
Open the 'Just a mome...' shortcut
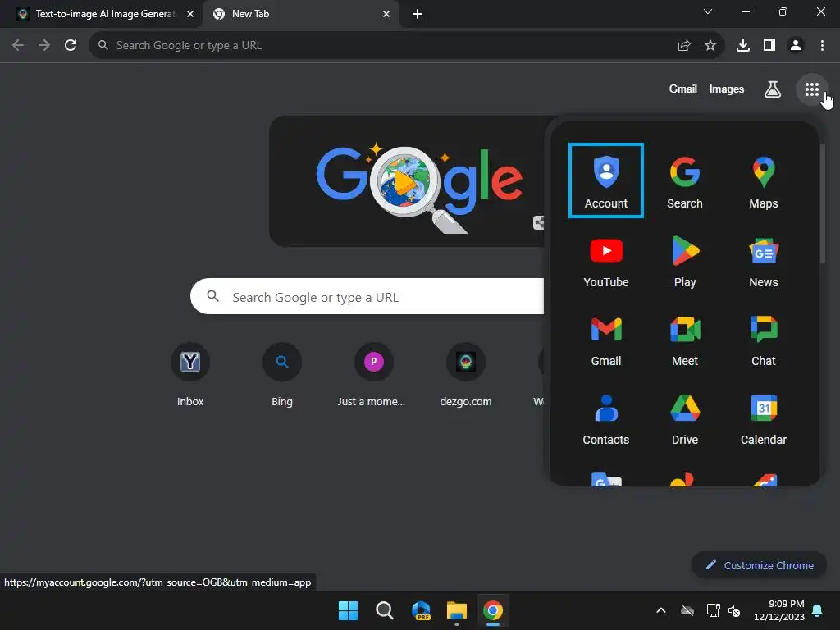point(373,376)
